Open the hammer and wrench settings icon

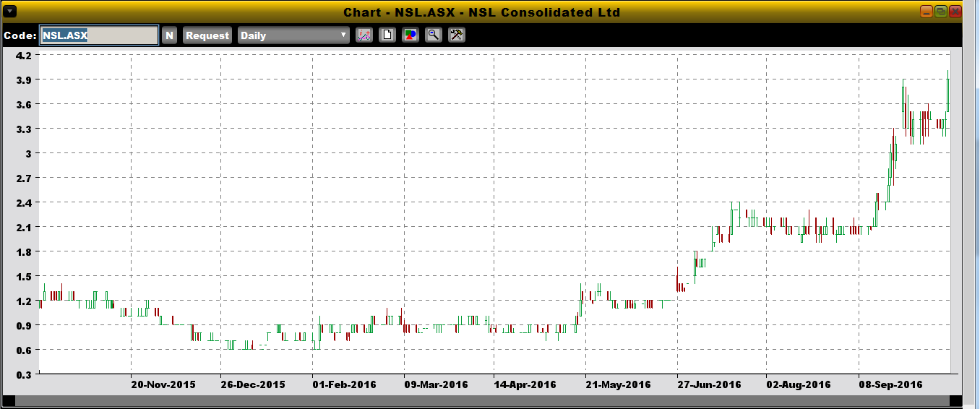pos(457,35)
